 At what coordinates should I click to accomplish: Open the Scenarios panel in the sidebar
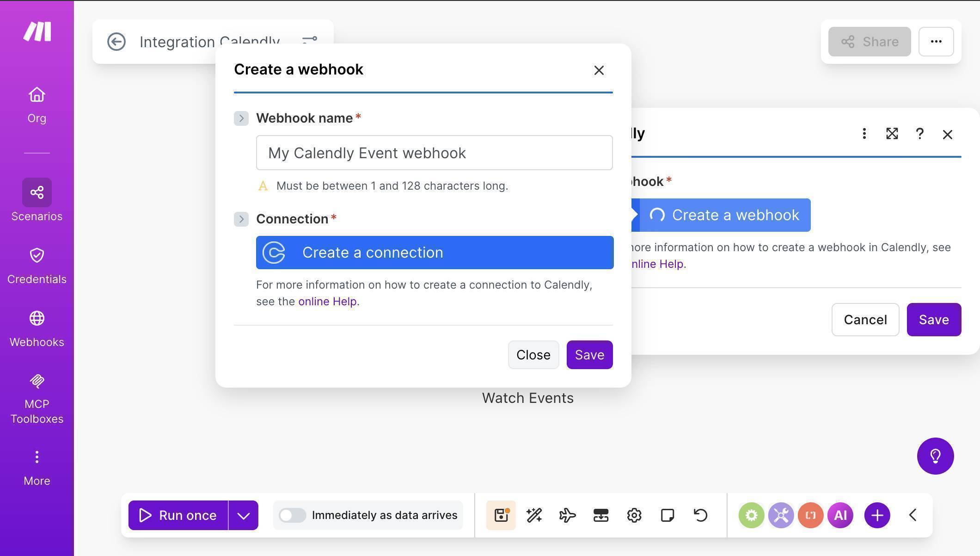[37, 199]
